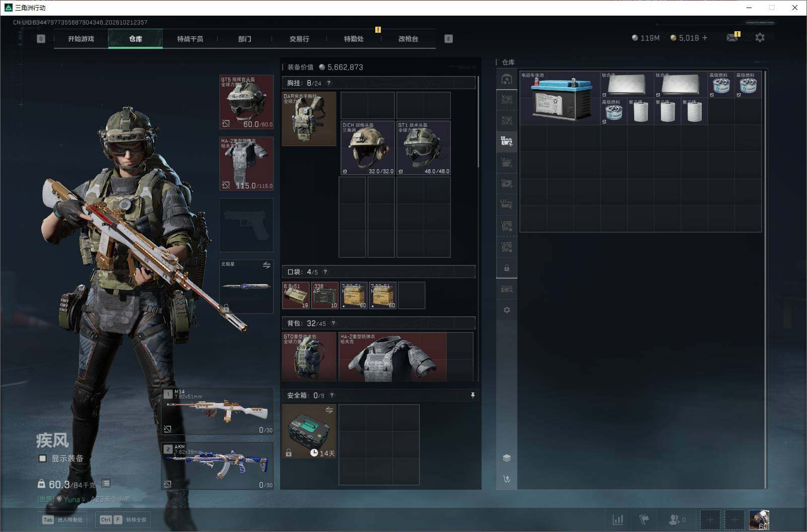Image resolution: width=807 pixels, height=532 pixels.
Task: Click the padlock icon in the warehouse sidebar
Action: [507, 268]
